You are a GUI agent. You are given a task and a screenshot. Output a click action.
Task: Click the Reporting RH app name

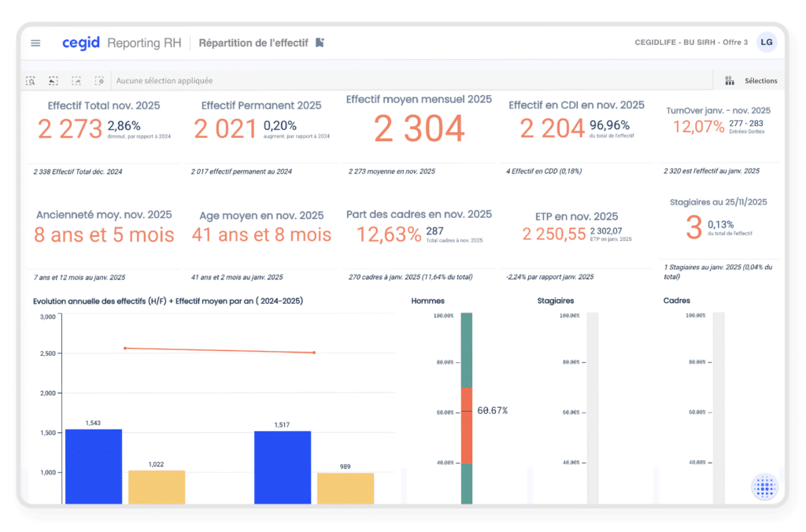144,43
